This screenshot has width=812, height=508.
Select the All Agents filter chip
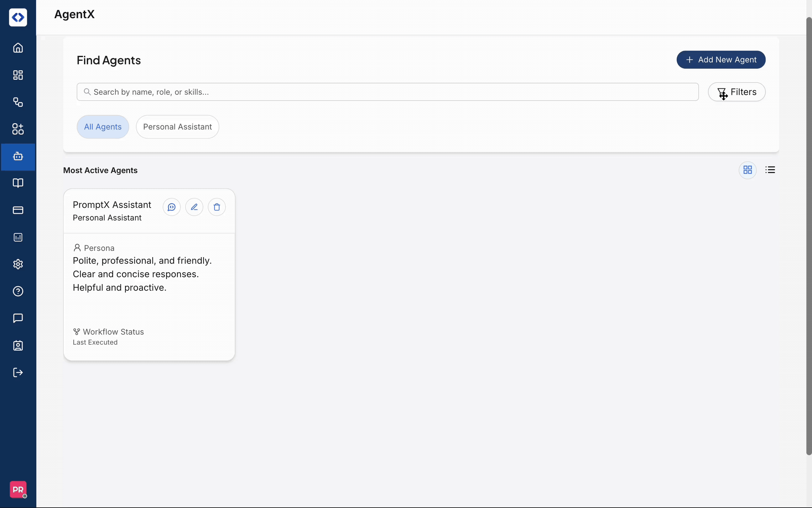103,127
